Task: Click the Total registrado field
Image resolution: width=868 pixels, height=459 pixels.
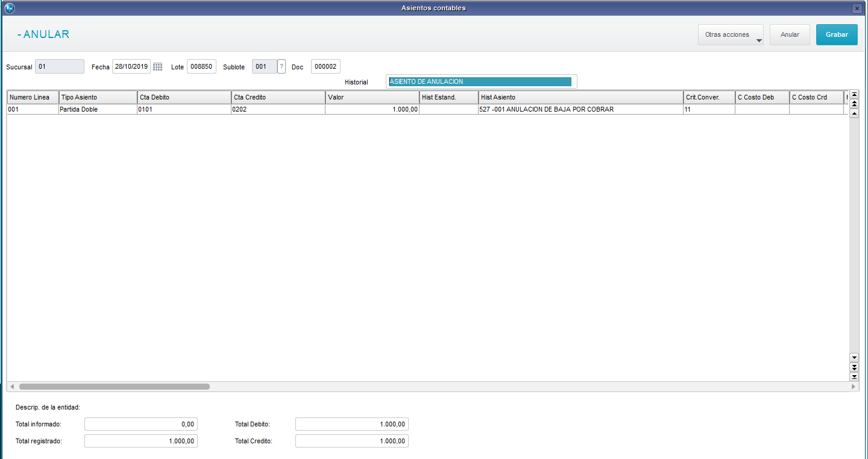Action: click(x=141, y=441)
